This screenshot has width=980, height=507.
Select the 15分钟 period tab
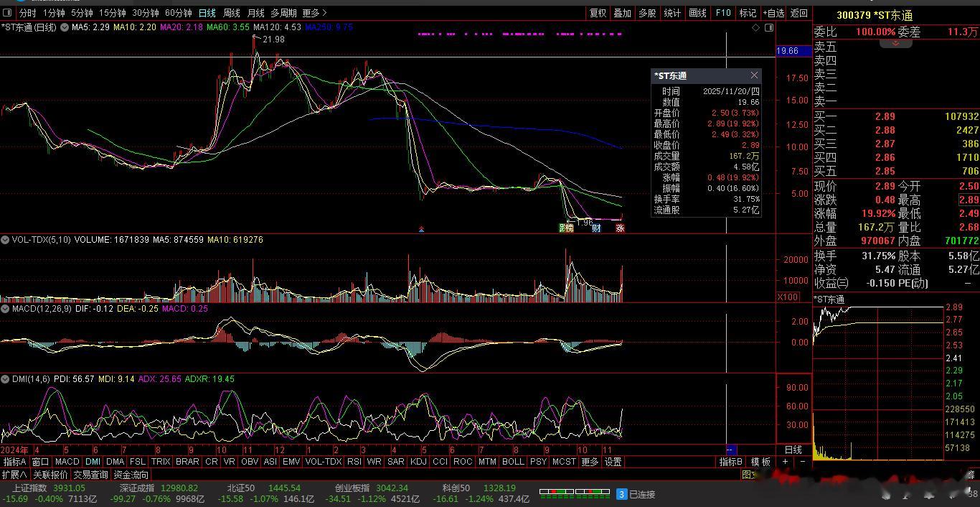tap(113, 13)
